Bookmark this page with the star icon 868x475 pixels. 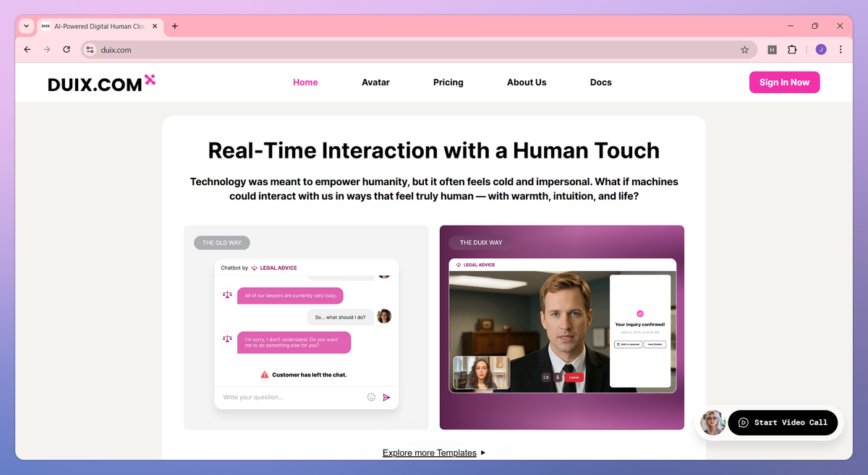[x=744, y=50]
